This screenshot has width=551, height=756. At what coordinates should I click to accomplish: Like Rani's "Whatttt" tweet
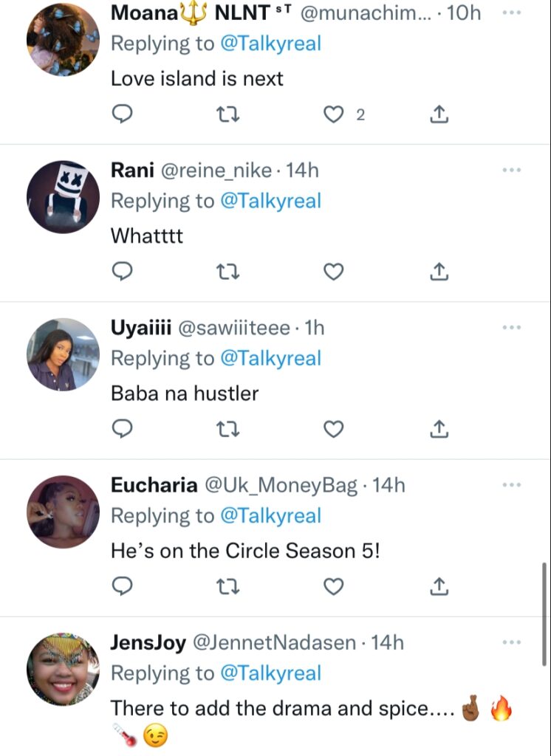[333, 272]
